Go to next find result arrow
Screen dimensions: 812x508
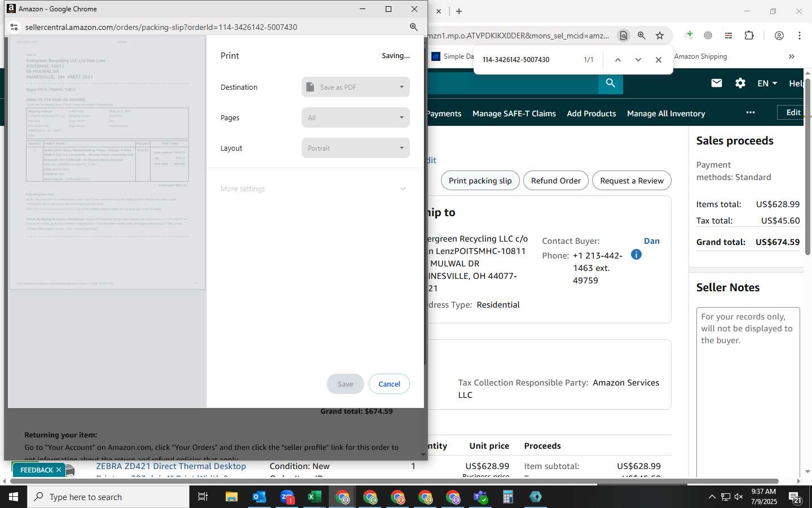(638, 60)
